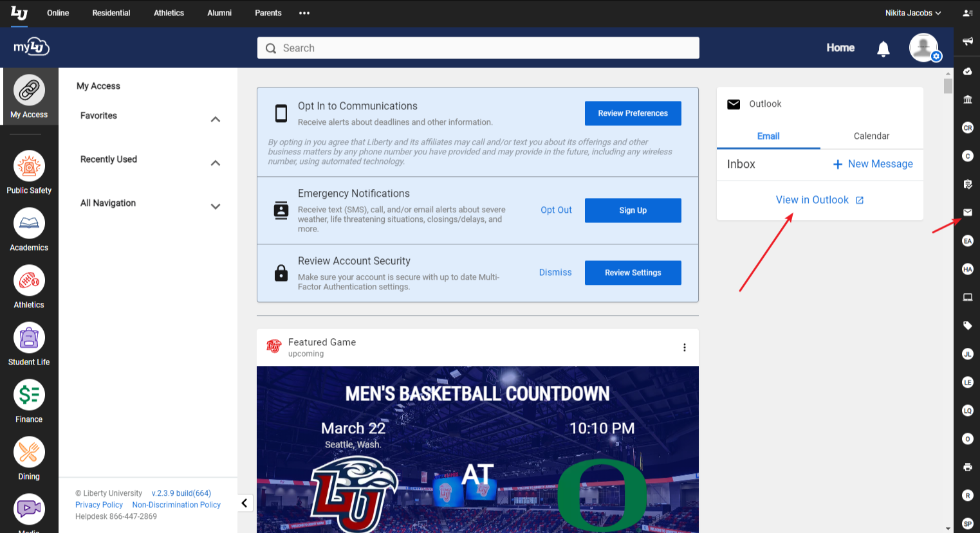980x533 pixels.
Task: Click the contacts icon in right rail
Action: tap(967, 13)
